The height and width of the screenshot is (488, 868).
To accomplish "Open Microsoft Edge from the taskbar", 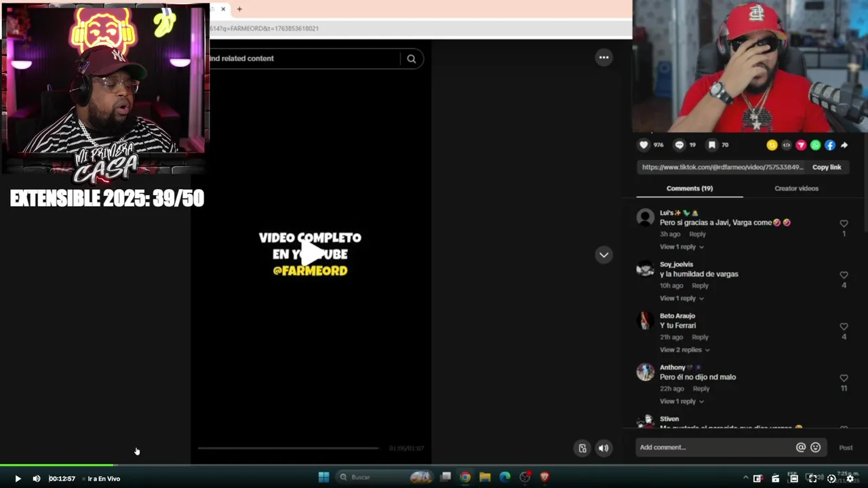I will click(505, 477).
